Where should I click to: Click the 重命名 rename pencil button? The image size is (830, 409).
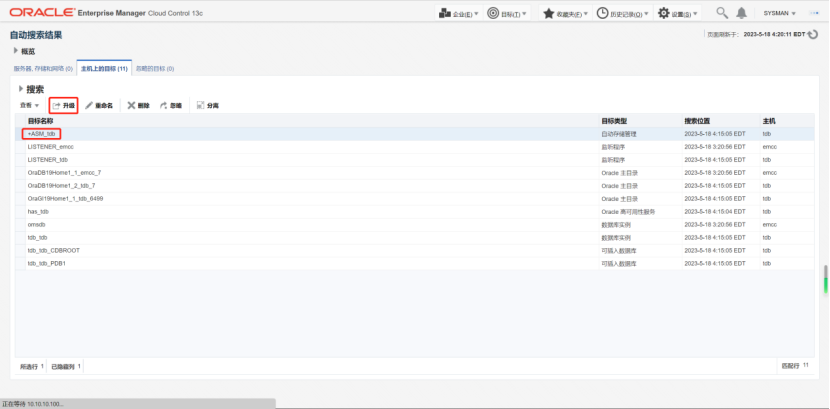pos(99,106)
